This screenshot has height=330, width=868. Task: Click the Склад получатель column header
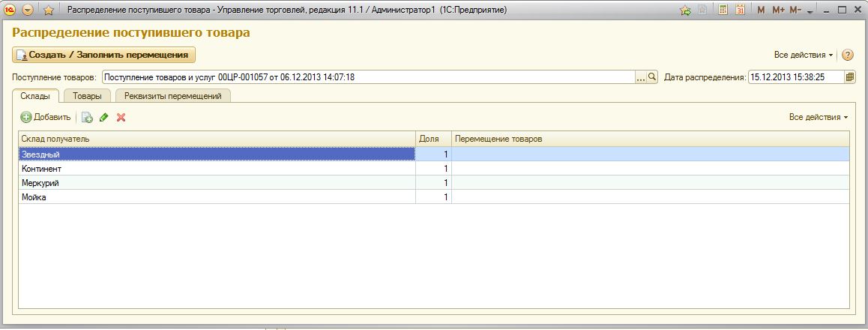coord(217,139)
